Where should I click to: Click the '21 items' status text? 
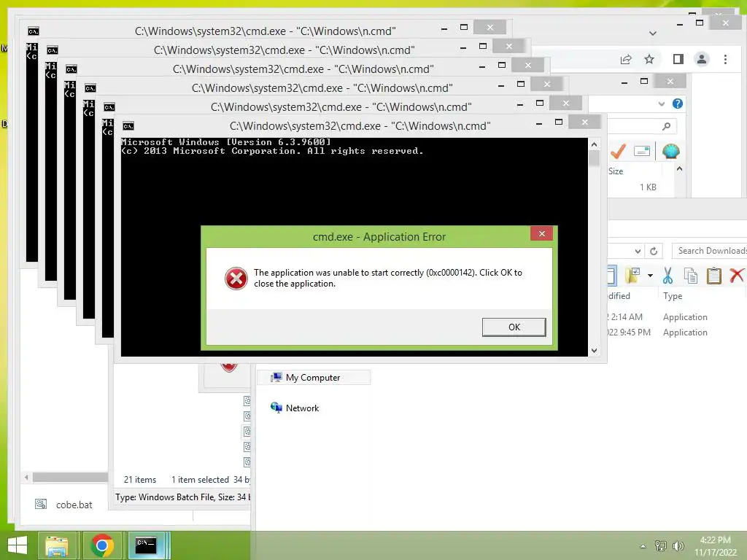click(x=139, y=480)
